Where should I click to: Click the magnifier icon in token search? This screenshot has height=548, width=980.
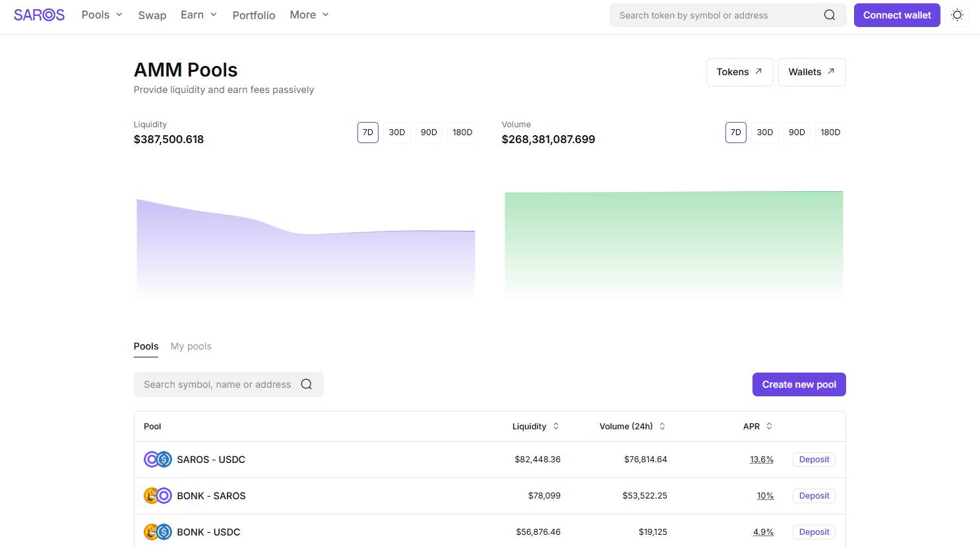click(x=829, y=15)
